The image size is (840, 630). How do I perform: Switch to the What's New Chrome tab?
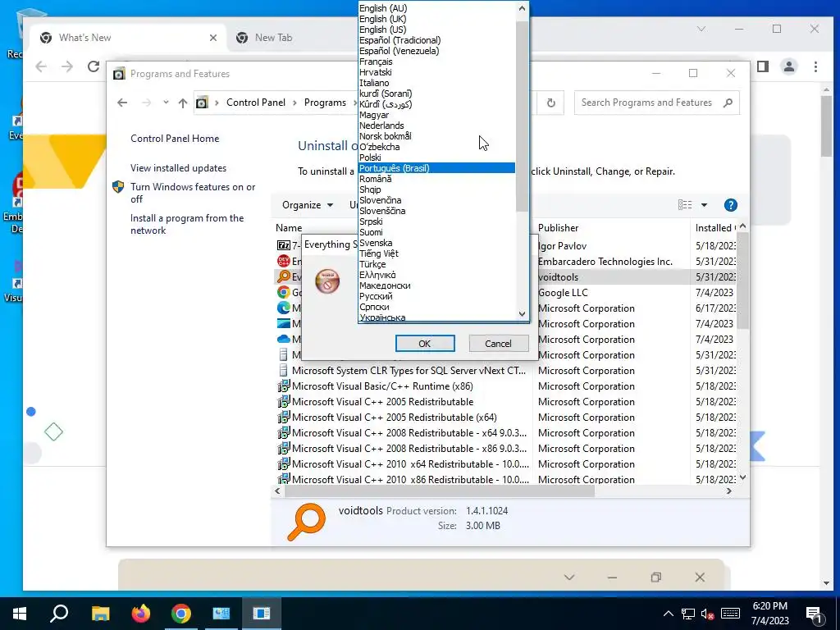pyautogui.click(x=129, y=38)
